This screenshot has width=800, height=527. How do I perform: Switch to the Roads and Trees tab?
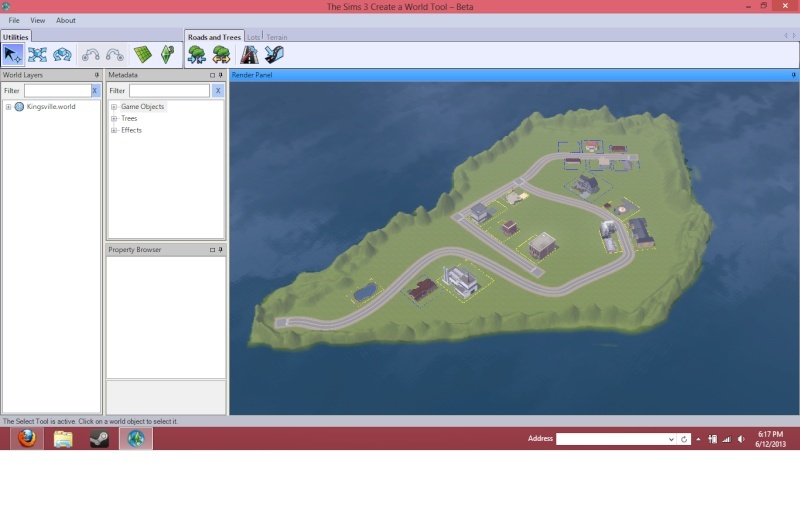pyautogui.click(x=214, y=37)
